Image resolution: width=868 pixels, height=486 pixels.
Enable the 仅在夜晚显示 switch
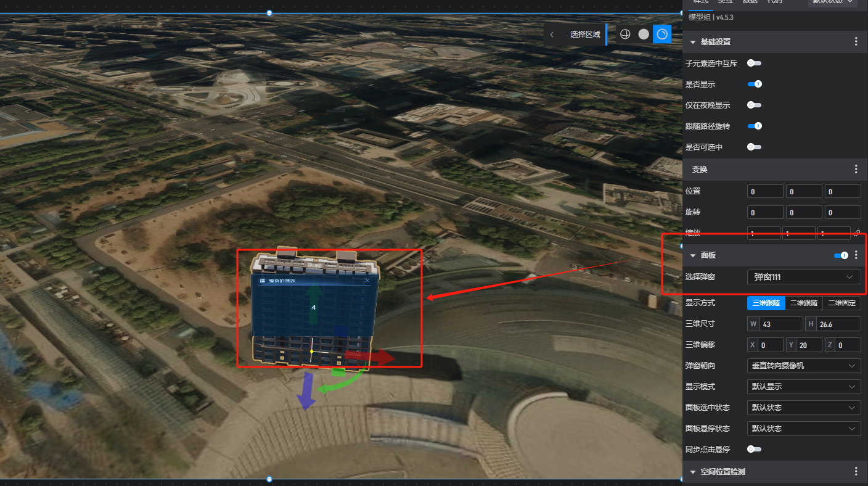tap(754, 105)
